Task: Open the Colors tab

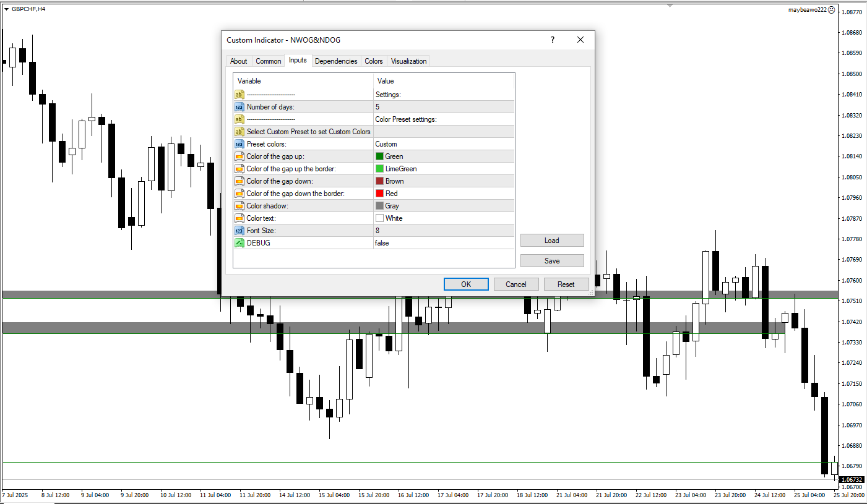Action: click(x=374, y=61)
